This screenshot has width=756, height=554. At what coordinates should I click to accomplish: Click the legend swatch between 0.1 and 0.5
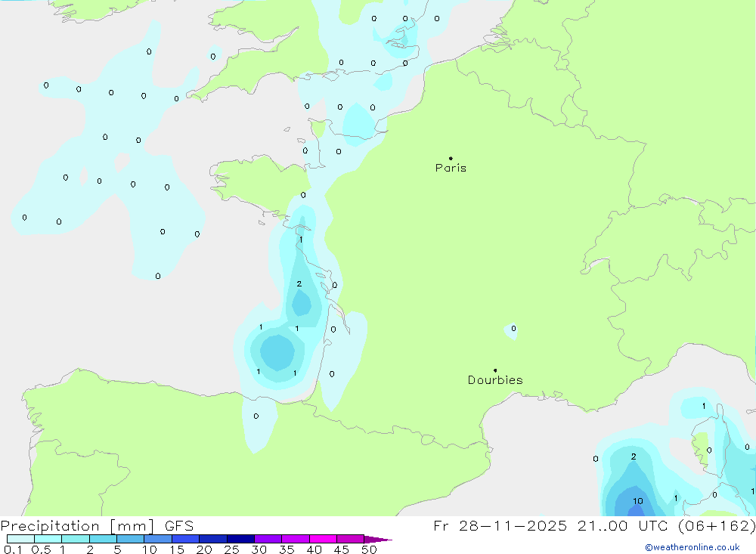20,539
